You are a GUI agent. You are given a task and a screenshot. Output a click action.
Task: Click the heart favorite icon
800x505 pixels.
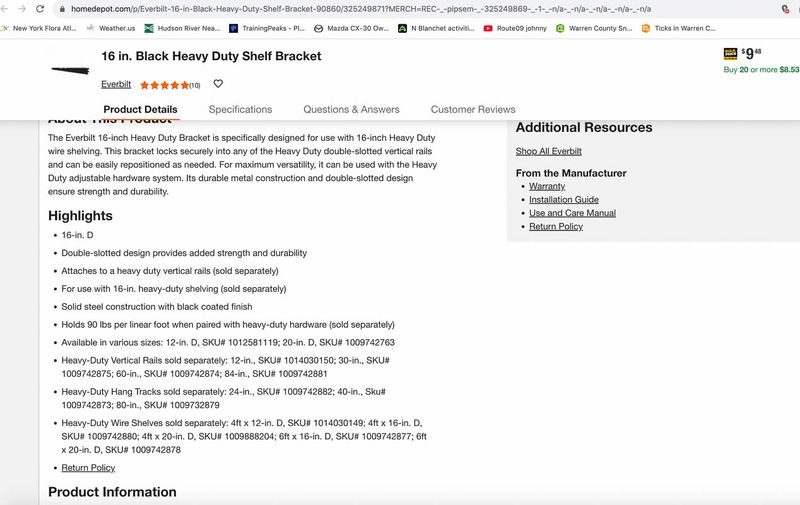(x=218, y=84)
